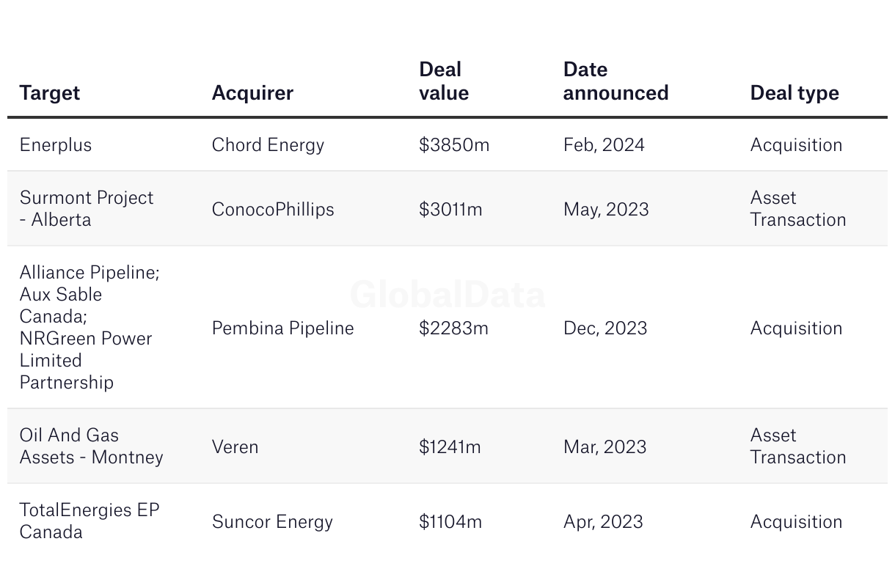Click the May, 2023 date cell
Viewport: 895px width, 588px height.
pyautogui.click(x=606, y=209)
